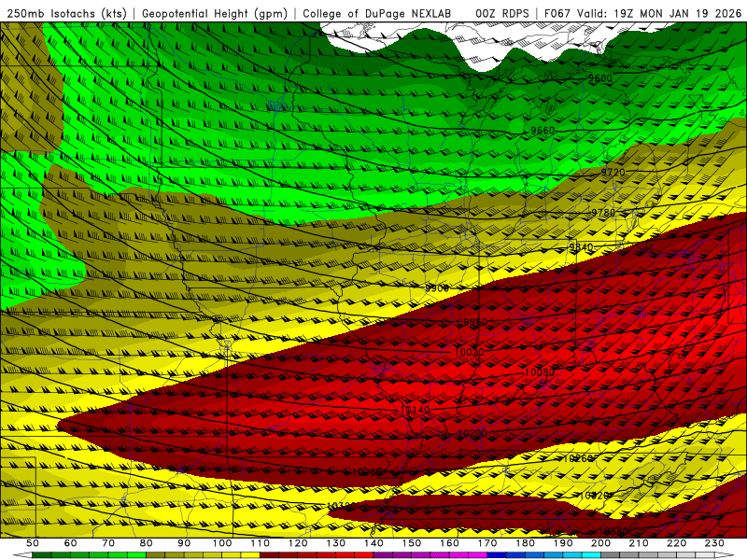Select the 90 knot legend value

coord(184,543)
